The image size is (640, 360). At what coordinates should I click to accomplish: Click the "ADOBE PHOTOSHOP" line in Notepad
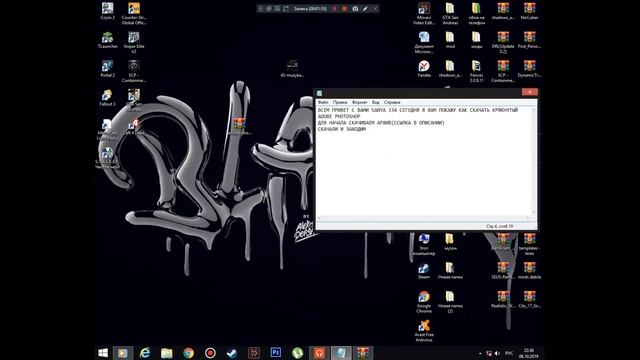click(x=339, y=116)
